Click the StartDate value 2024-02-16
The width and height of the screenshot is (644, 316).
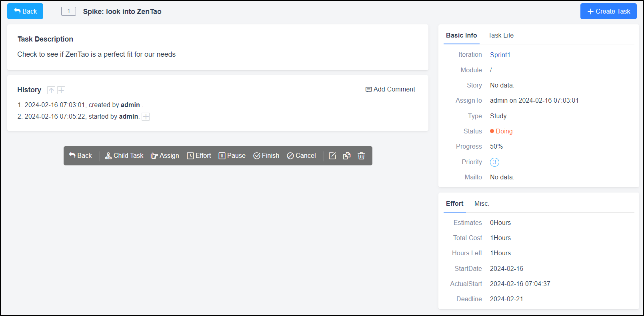coord(506,268)
